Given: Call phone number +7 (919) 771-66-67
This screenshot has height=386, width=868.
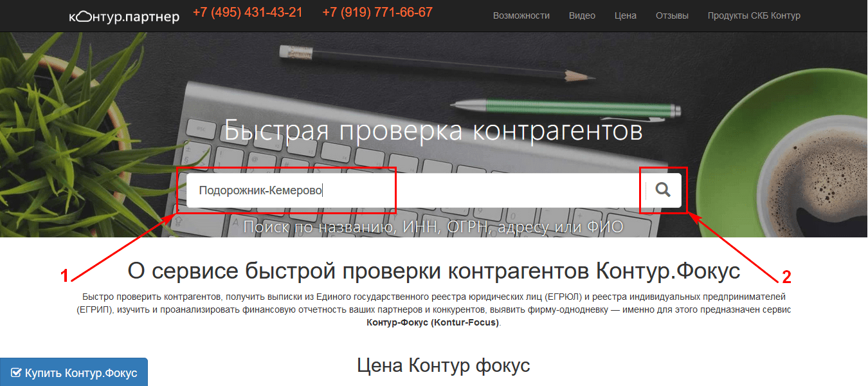Looking at the screenshot, I should pos(377,12).
